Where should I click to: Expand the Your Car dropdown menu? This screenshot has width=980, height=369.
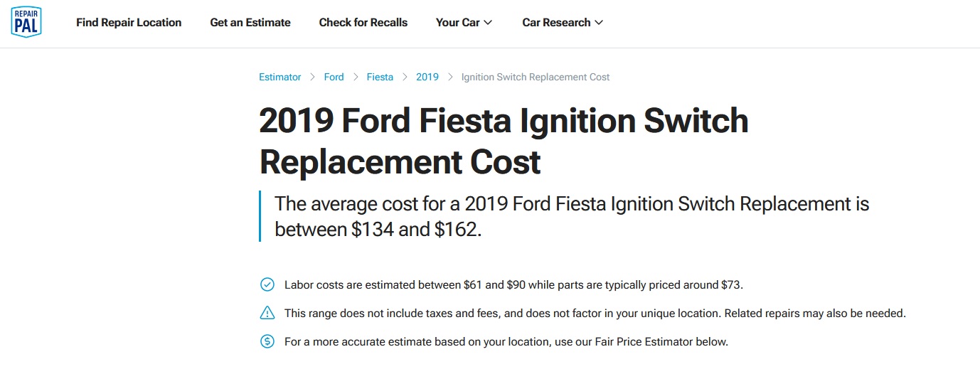(x=464, y=23)
